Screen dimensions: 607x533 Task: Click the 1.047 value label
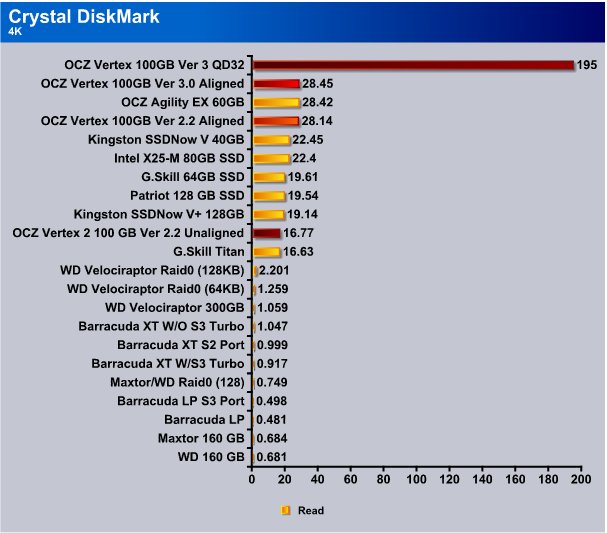273,326
